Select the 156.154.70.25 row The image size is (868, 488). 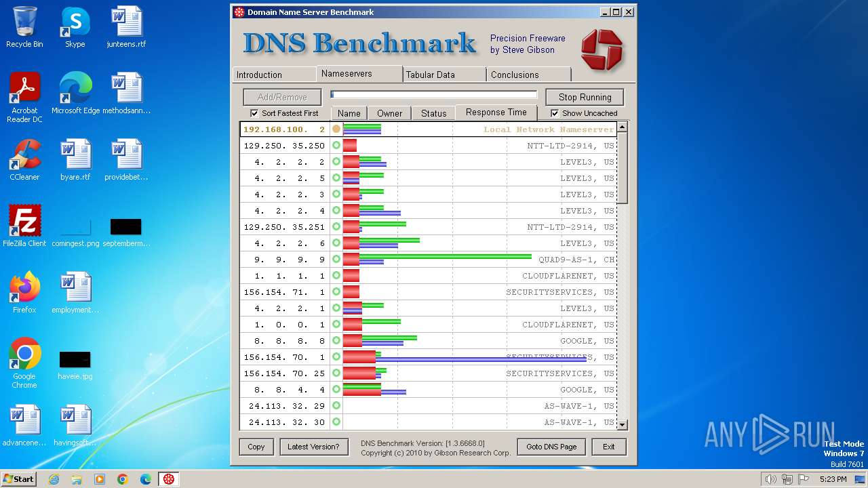(428, 373)
